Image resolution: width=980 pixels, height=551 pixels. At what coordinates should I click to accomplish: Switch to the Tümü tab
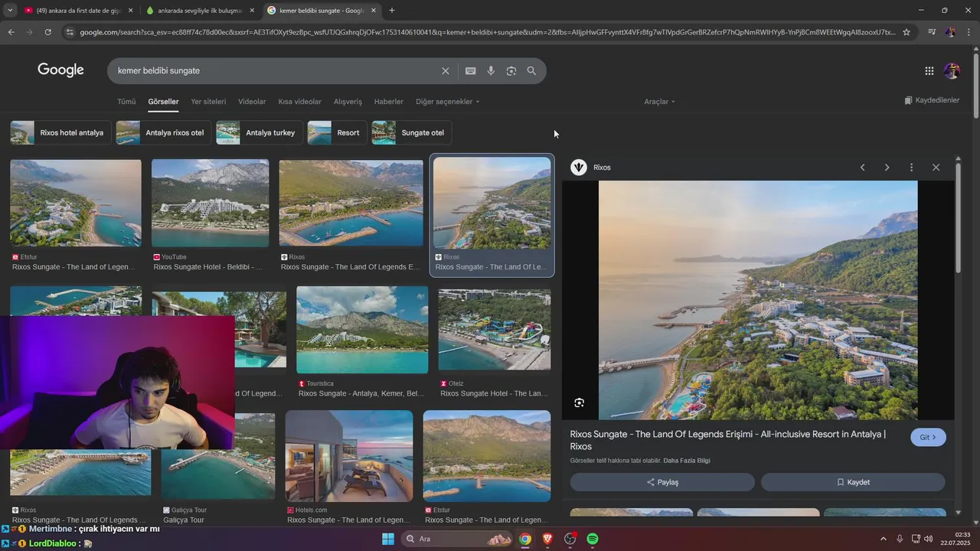(126, 102)
